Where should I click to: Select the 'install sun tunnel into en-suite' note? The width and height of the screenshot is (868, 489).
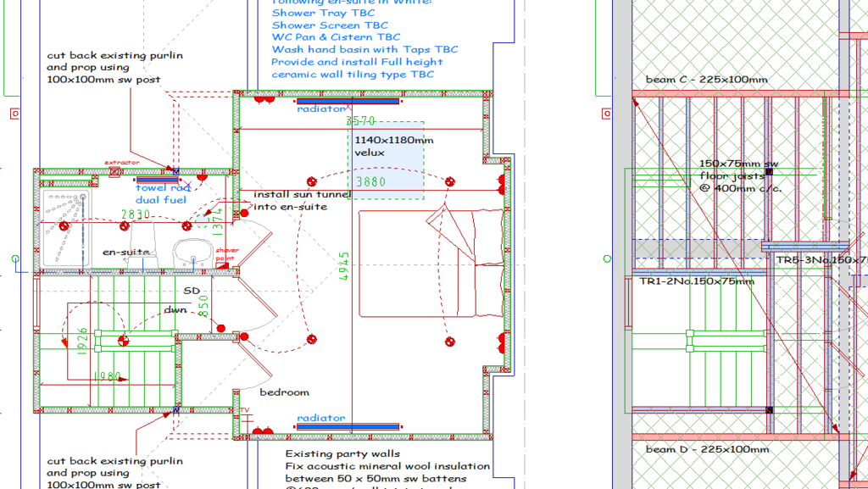[x=302, y=200]
